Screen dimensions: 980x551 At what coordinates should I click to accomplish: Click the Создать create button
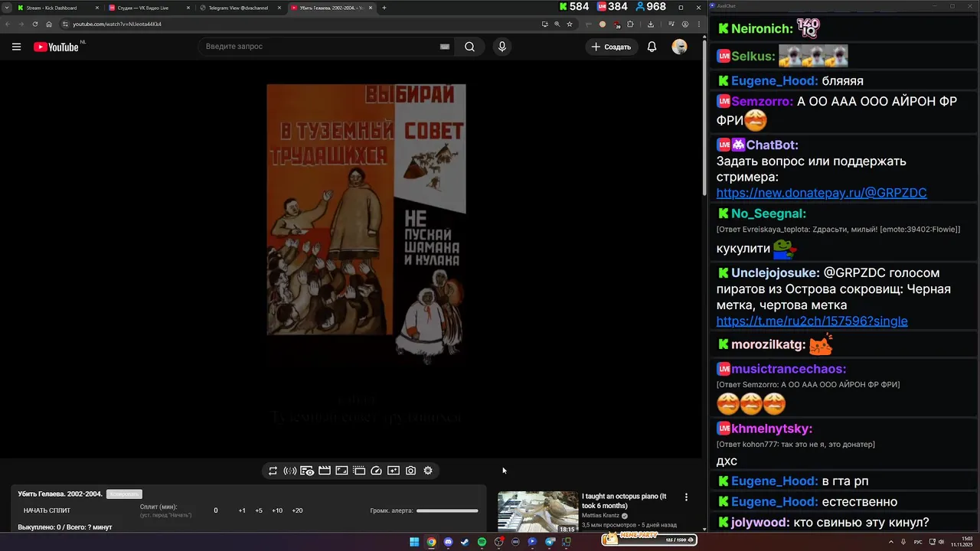[612, 47]
